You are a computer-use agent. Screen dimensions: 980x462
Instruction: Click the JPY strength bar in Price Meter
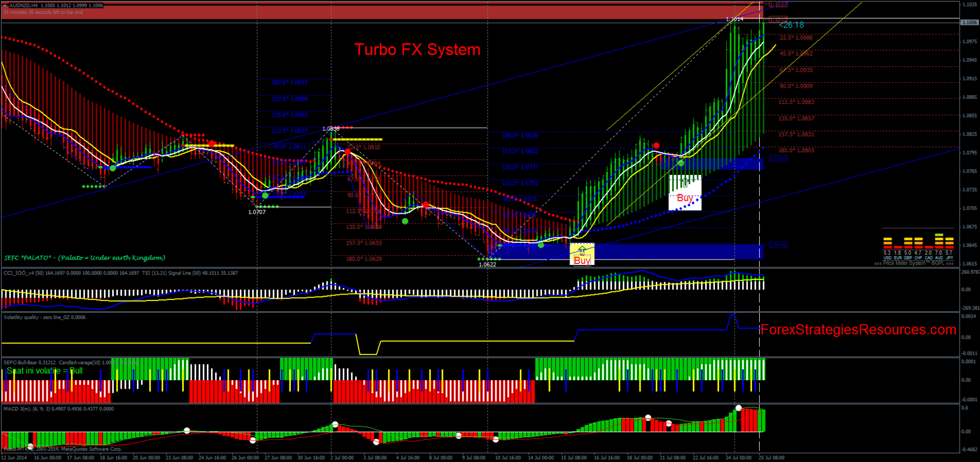pyautogui.click(x=949, y=243)
